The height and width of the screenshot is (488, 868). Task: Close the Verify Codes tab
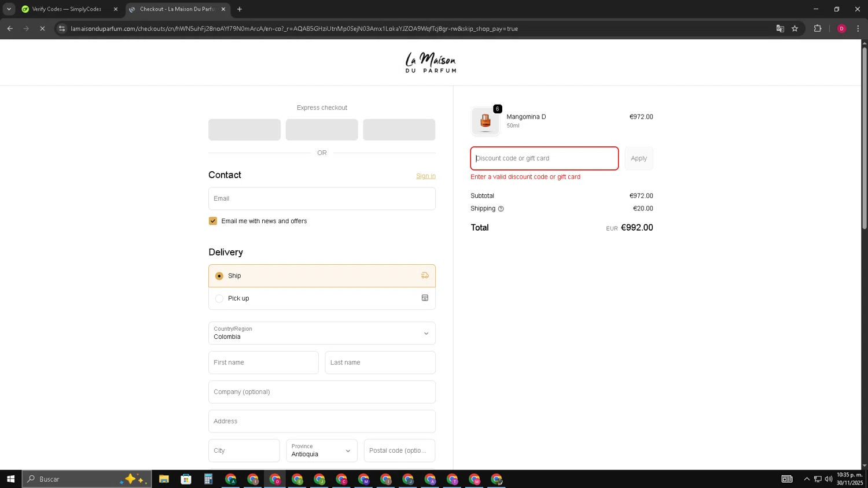click(116, 9)
